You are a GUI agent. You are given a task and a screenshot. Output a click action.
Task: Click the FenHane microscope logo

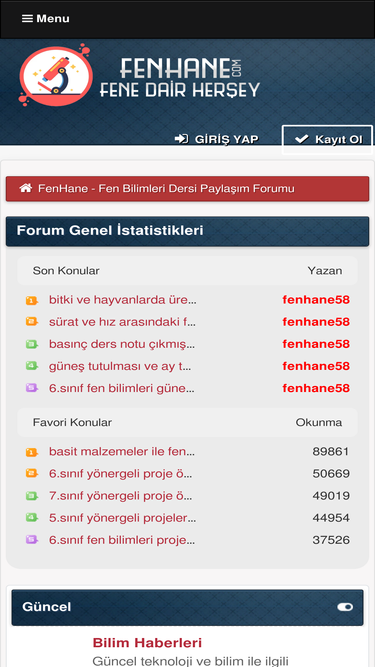[55, 75]
